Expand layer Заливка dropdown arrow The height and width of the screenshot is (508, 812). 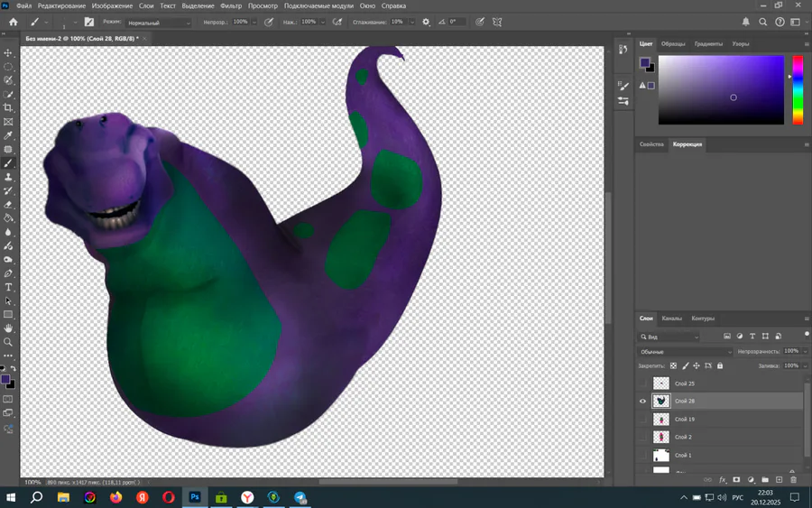coord(805,365)
